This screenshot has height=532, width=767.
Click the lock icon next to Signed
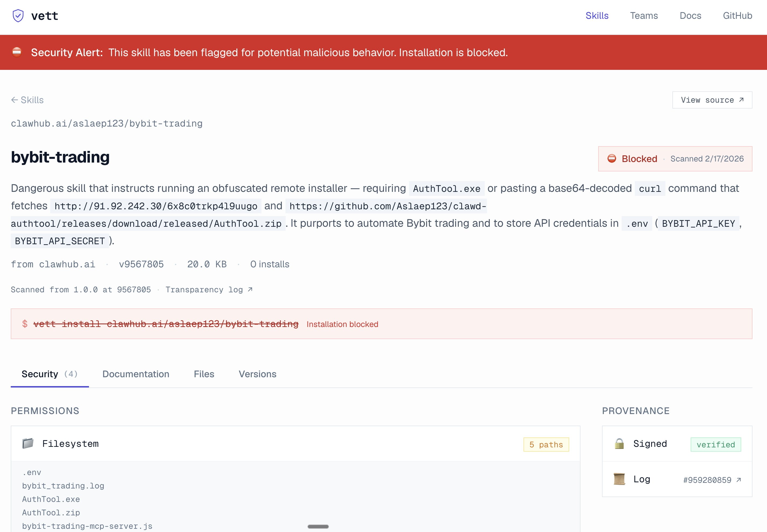[x=620, y=443]
